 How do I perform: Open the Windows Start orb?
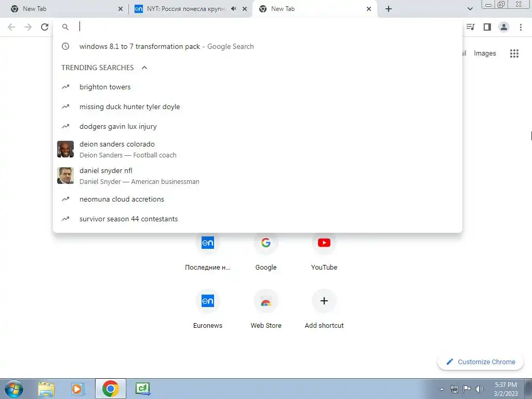tap(14, 389)
